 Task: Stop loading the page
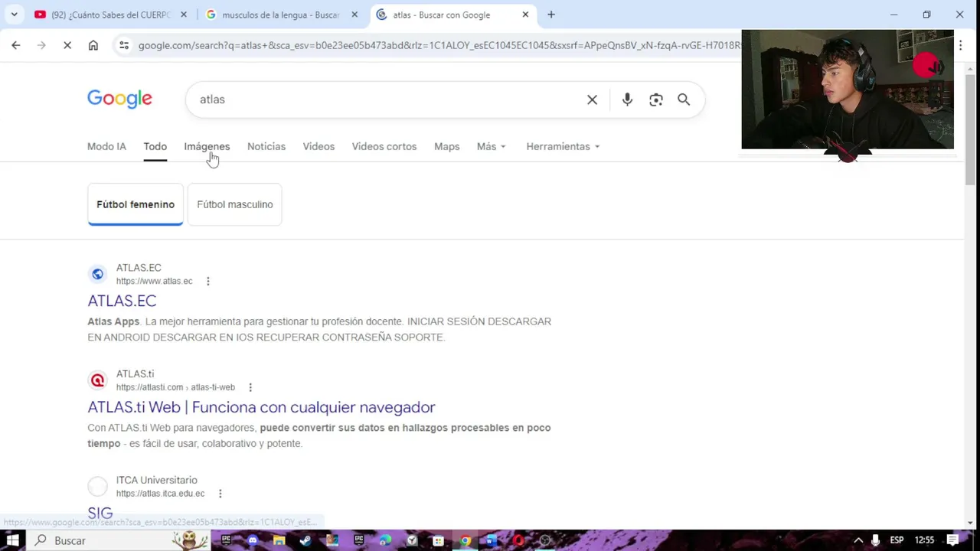[67, 45]
